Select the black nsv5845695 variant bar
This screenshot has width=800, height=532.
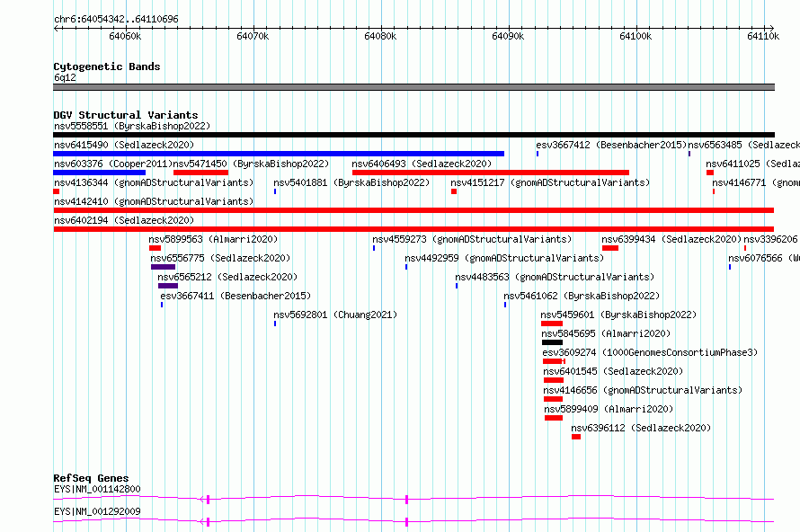[552, 342]
